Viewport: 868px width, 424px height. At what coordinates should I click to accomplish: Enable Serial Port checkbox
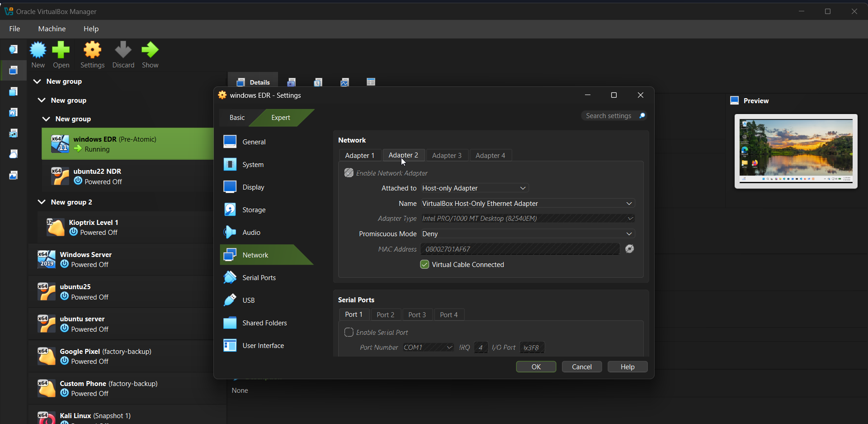click(x=349, y=333)
